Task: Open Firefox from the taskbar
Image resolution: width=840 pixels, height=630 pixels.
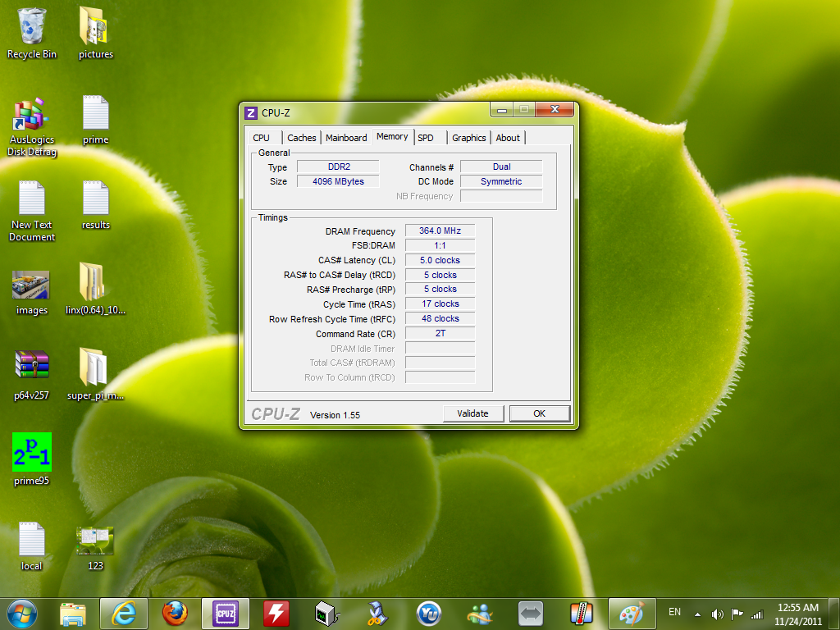Action: pyautogui.click(x=174, y=613)
